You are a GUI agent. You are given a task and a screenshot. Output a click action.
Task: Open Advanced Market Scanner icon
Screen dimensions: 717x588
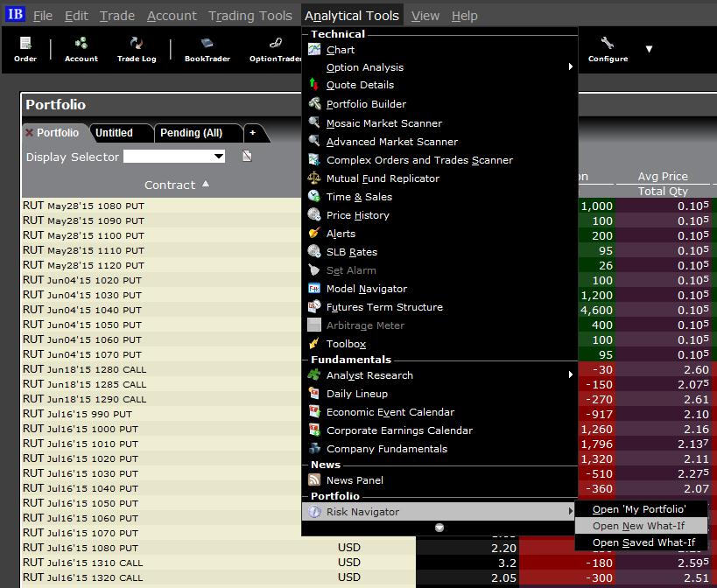tap(314, 141)
